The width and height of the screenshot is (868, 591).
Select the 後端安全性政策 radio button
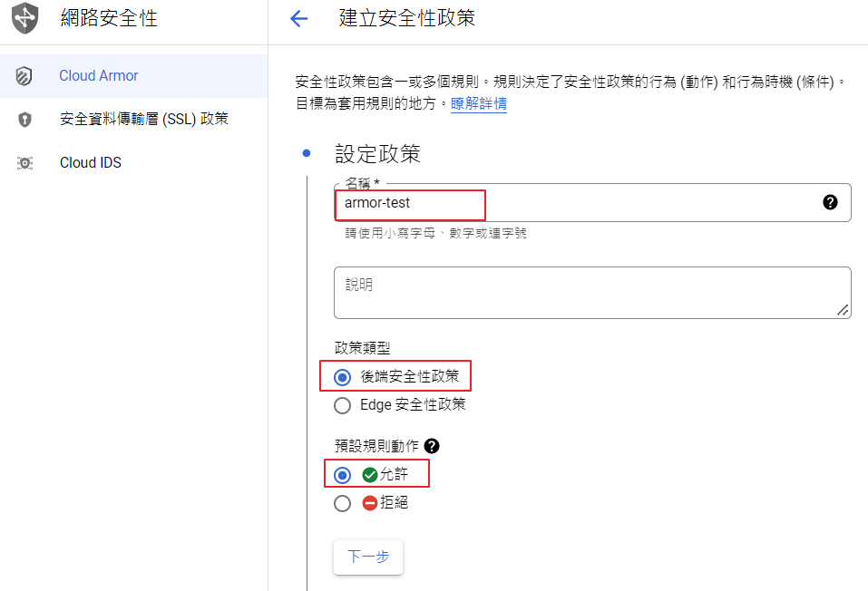point(342,377)
